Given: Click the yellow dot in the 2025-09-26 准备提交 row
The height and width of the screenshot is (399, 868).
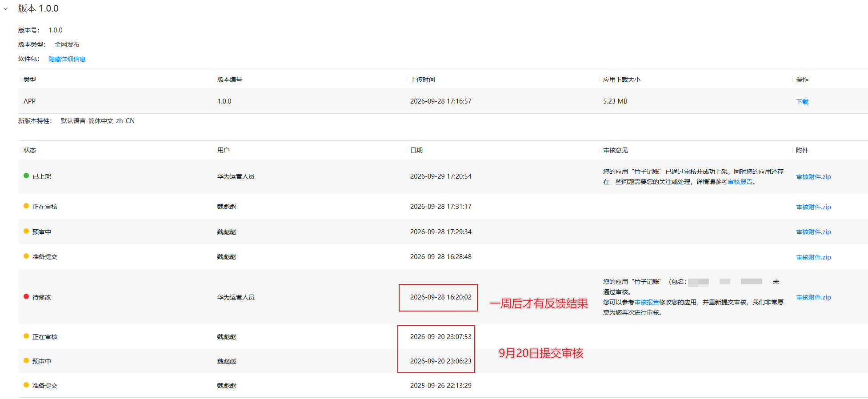Looking at the screenshot, I should (26, 385).
